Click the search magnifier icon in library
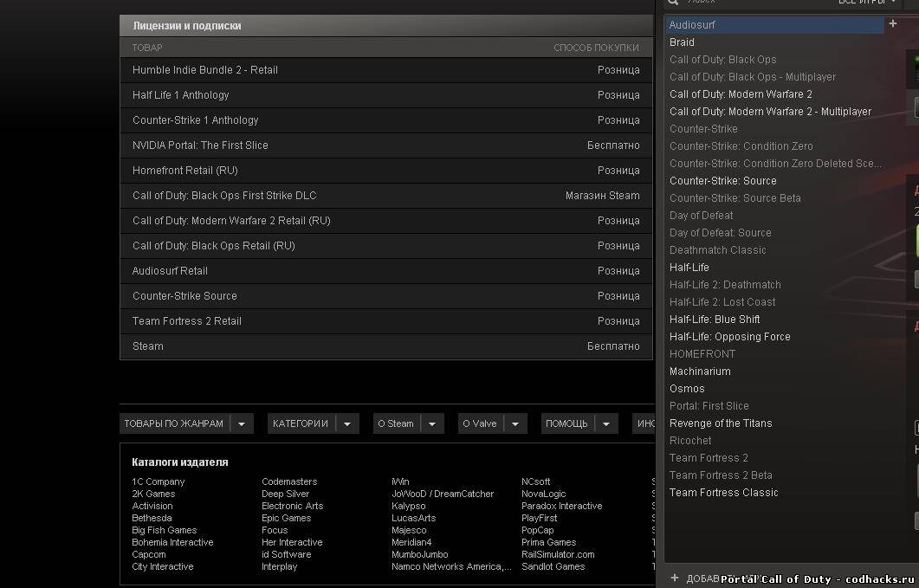Screen dimensions: 919x588 [x=673, y=2]
